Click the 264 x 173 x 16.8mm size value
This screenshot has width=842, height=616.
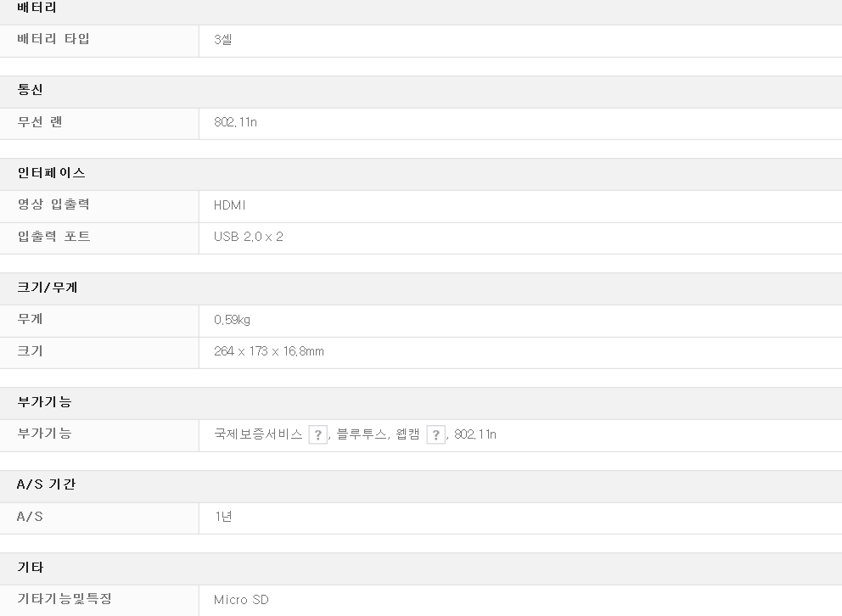[x=268, y=351]
